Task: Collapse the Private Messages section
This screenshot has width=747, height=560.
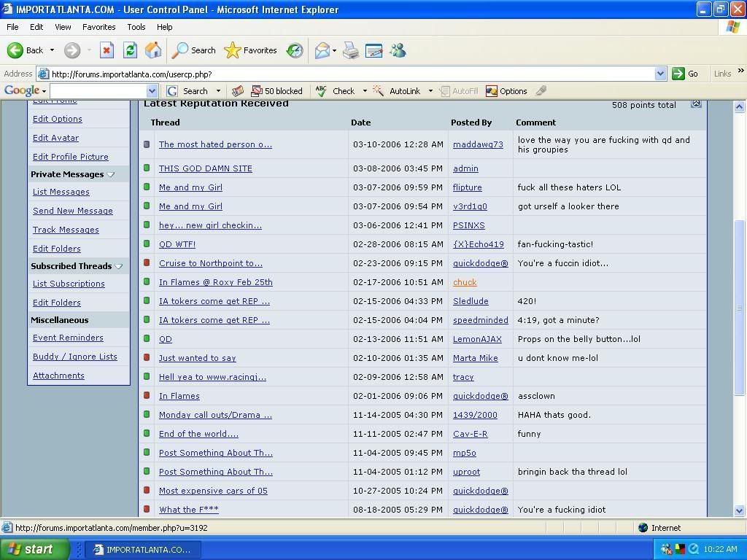Action: click(x=111, y=174)
